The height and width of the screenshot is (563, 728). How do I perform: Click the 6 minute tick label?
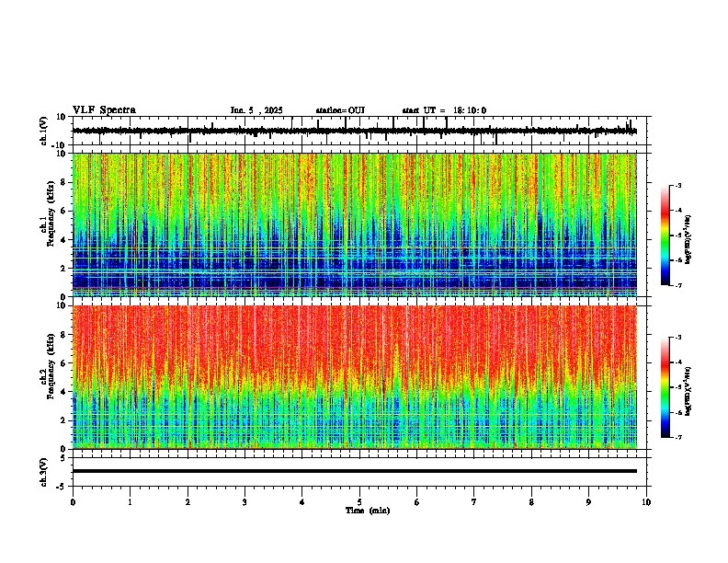[417, 502]
